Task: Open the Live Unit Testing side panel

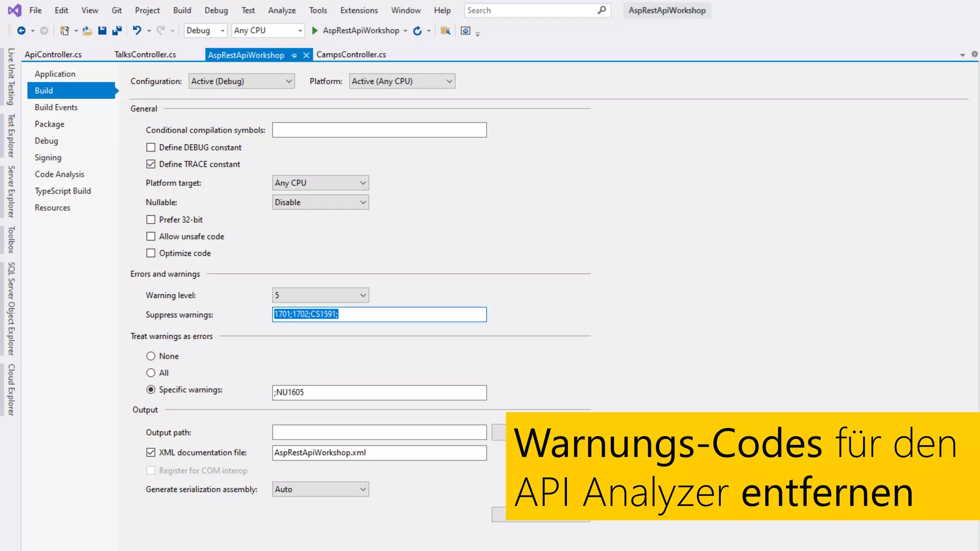Action: 11,77
